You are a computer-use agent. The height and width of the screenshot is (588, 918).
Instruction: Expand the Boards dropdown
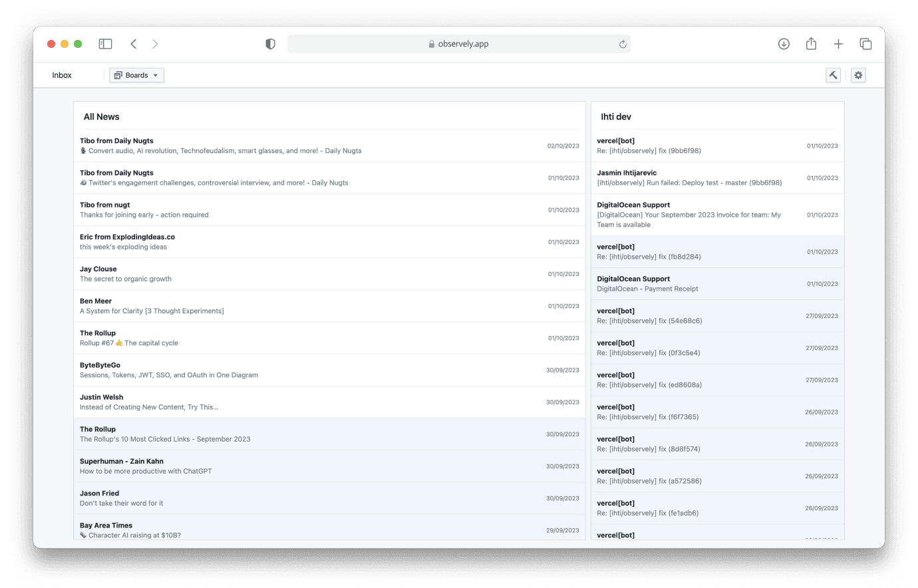(136, 75)
